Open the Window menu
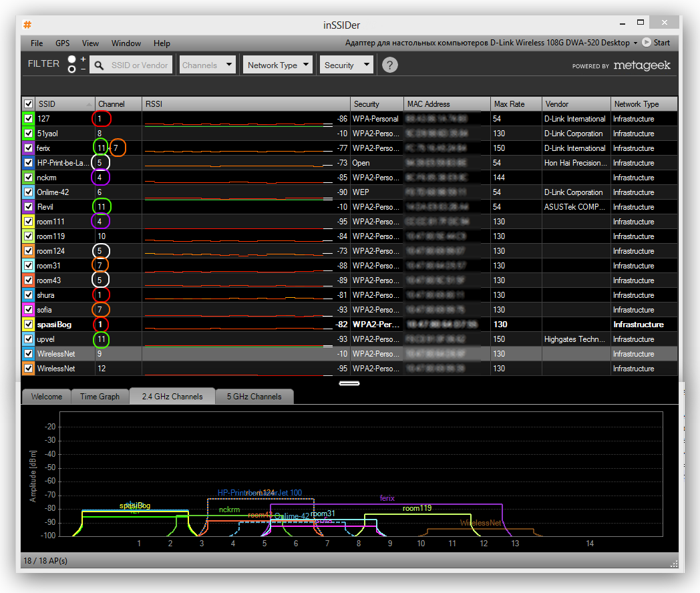The height and width of the screenshot is (593, 700). [126, 43]
